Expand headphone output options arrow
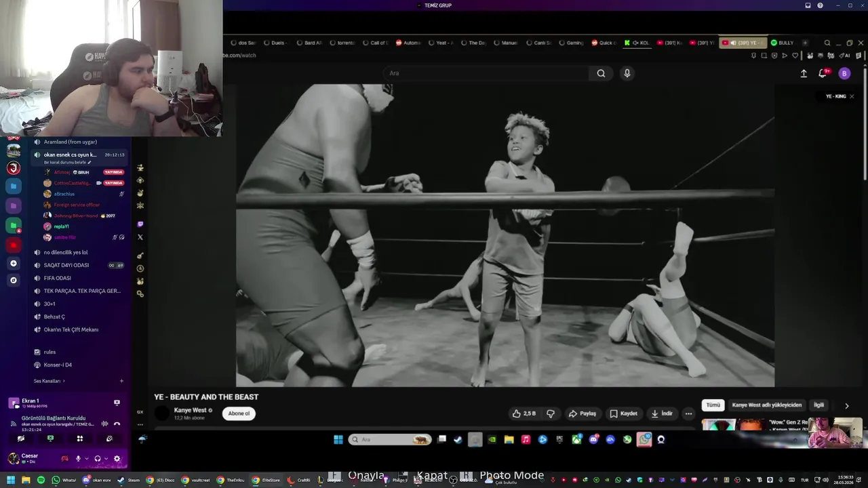 pyautogui.click(x=106, y=459)
